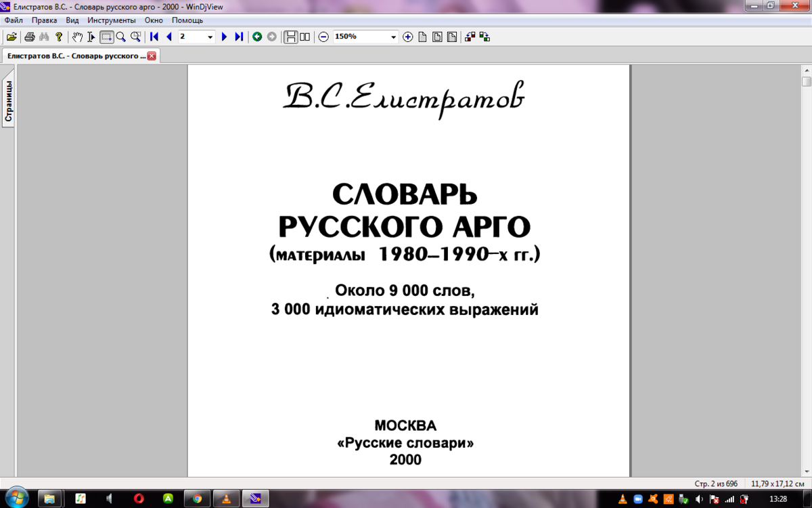Open the page number dropdown
This screenshot has height=508, width=812.
point(210,37)
